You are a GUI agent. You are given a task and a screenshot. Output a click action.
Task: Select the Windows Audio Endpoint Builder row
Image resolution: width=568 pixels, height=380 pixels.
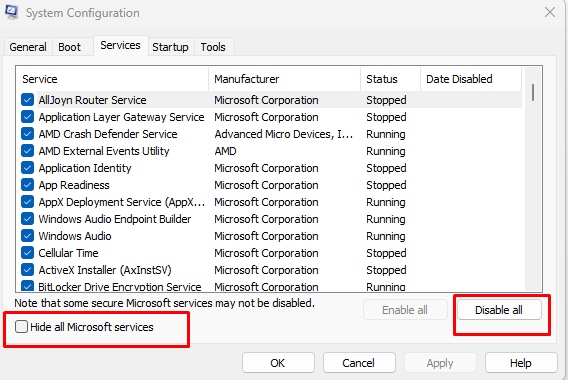pos(269,219)
